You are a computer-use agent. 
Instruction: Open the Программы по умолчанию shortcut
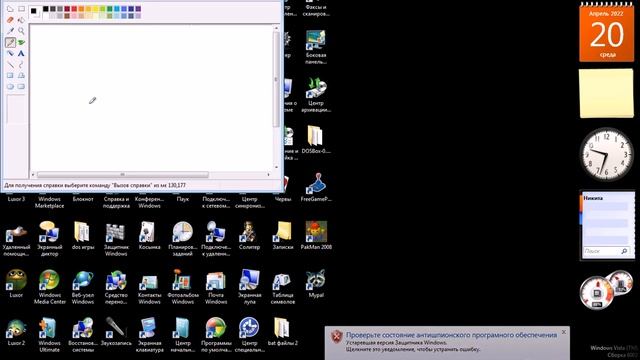pos(216,335)
